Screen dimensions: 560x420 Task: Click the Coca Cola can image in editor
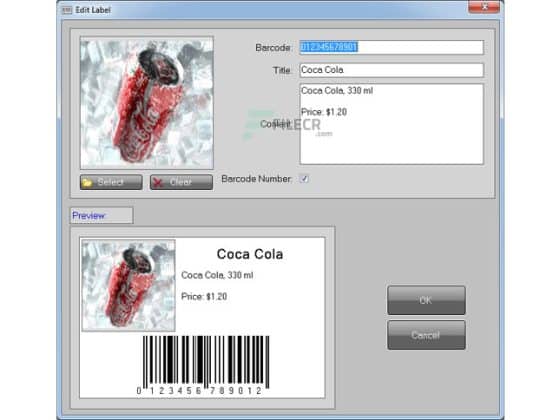point(147,103)
